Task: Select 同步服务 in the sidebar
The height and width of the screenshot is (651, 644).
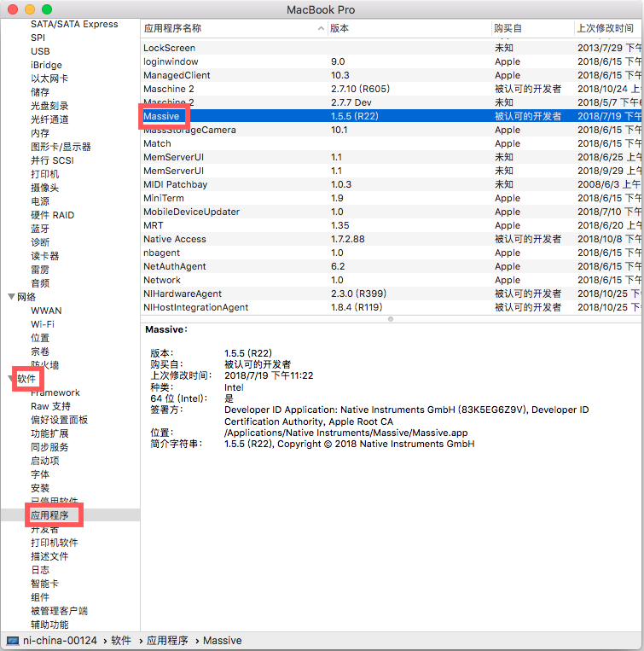Action: (49, 447)
